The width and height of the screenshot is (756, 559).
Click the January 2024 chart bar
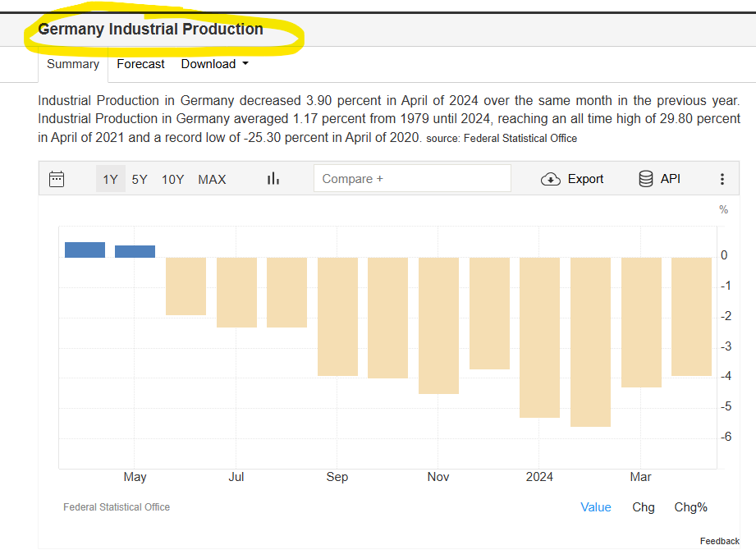[539, 337]
